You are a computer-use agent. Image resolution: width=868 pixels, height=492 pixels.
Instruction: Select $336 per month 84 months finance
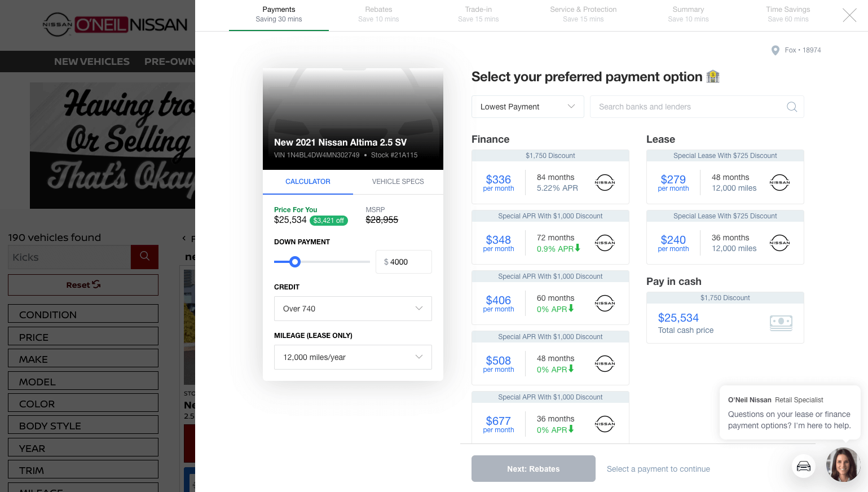(550, 177)
